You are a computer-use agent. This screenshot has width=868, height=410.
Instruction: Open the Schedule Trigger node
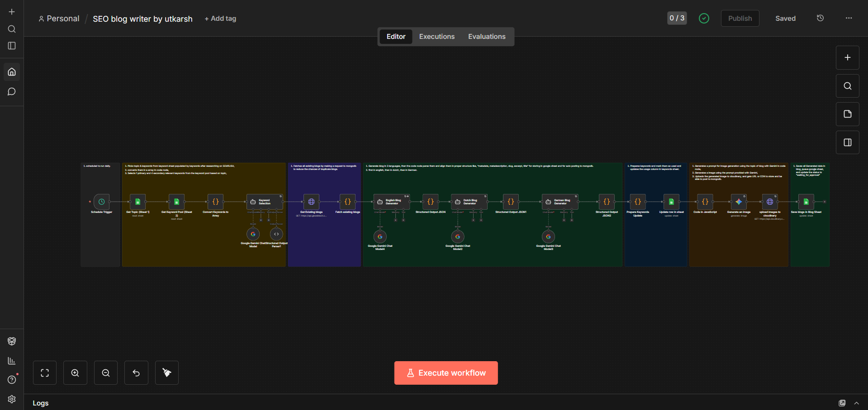tap(101, 202)
